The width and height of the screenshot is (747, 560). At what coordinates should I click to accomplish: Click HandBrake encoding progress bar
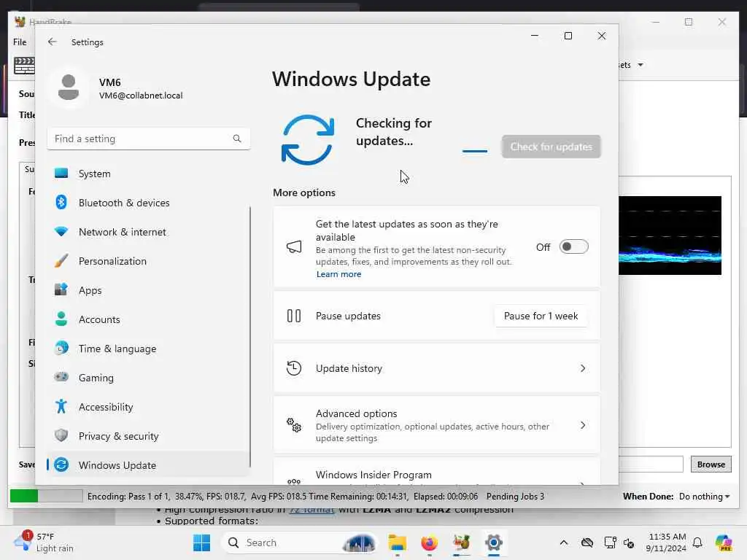tap(46, 496)
